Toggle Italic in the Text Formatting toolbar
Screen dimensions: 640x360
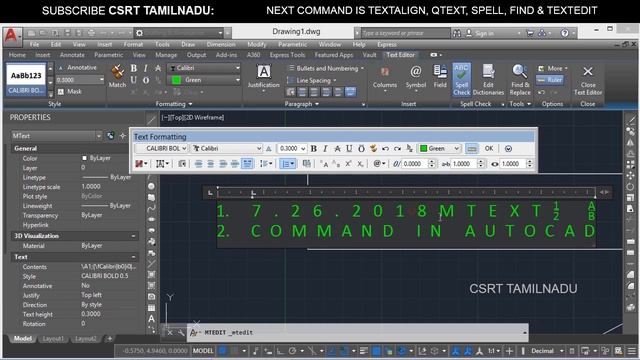click(325, 149)
